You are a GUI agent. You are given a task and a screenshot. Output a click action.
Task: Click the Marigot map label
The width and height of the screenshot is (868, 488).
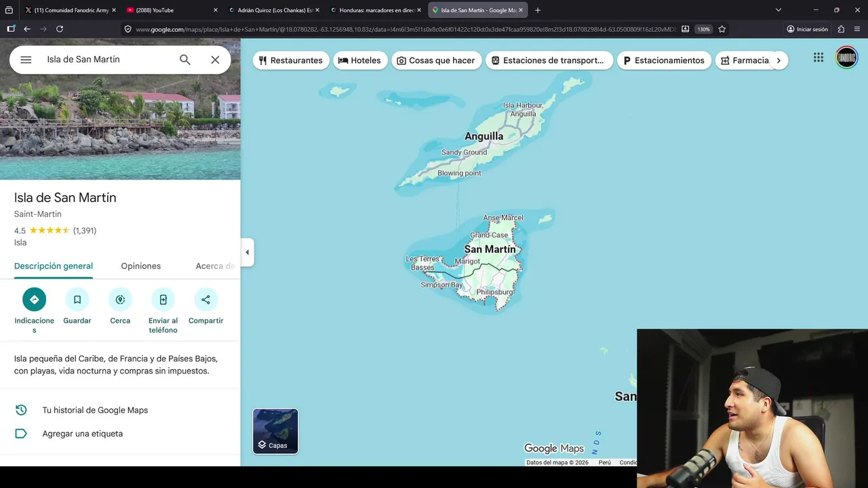pyautogui.click(x=467, y=261)
